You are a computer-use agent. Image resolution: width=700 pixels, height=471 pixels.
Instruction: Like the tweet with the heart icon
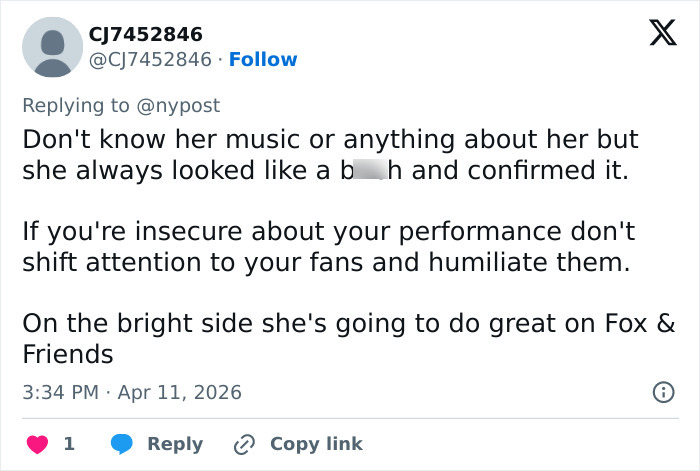pos(35,443)
